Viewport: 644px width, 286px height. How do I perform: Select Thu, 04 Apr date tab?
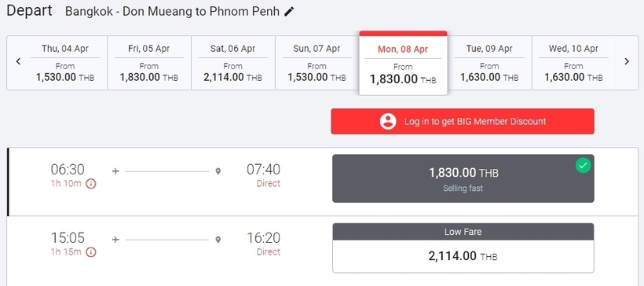pyautogui.click(x=65, y=63)
